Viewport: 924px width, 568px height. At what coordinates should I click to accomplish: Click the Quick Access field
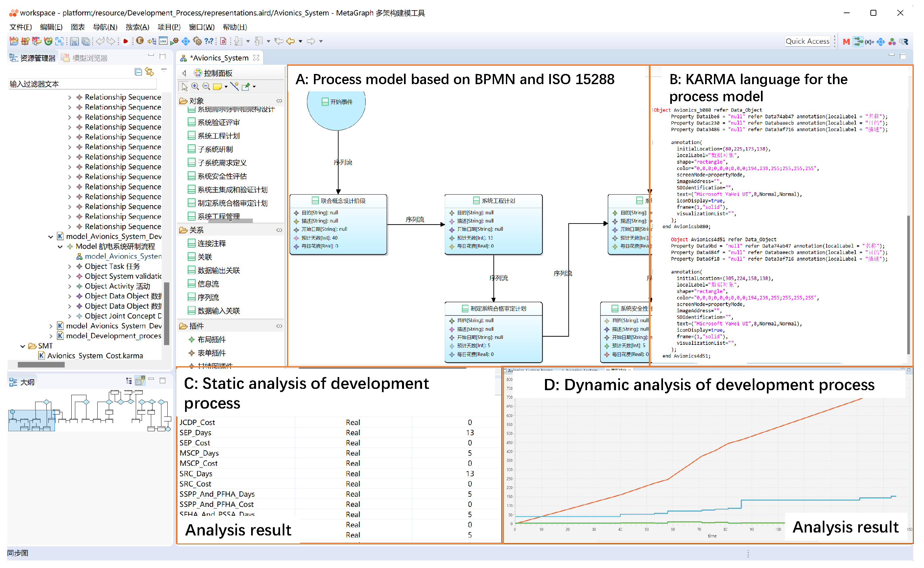click(x=807, y=41)
